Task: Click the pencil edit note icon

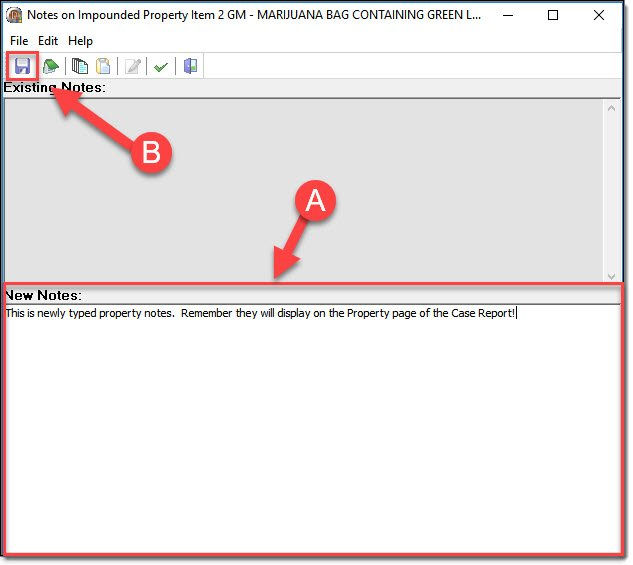Action: pos(132,66)
